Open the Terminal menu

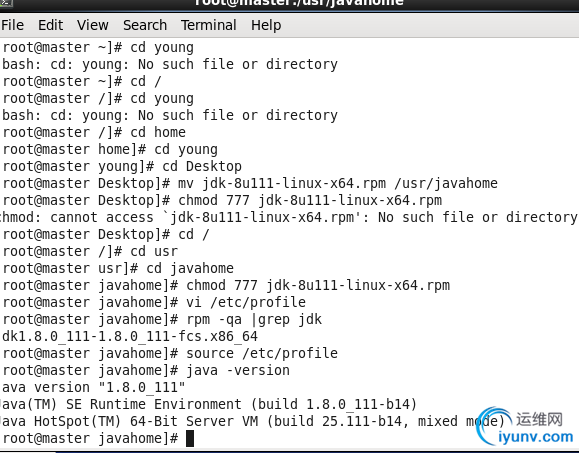coord(209,25)
